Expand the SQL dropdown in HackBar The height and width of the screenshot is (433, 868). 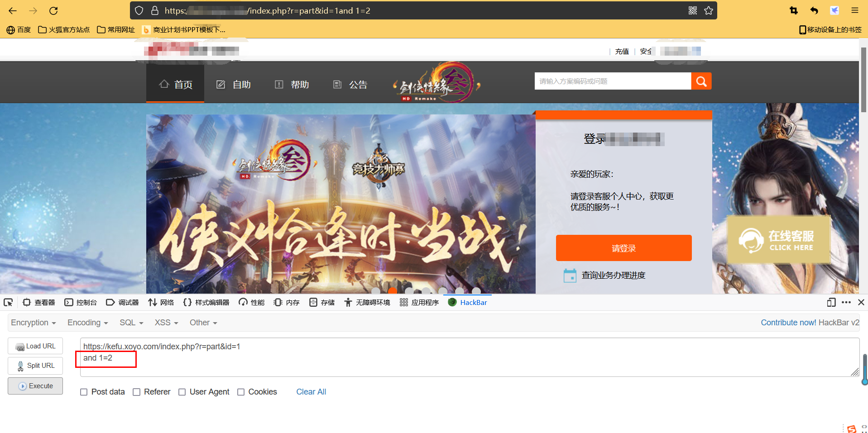[131, 323]
